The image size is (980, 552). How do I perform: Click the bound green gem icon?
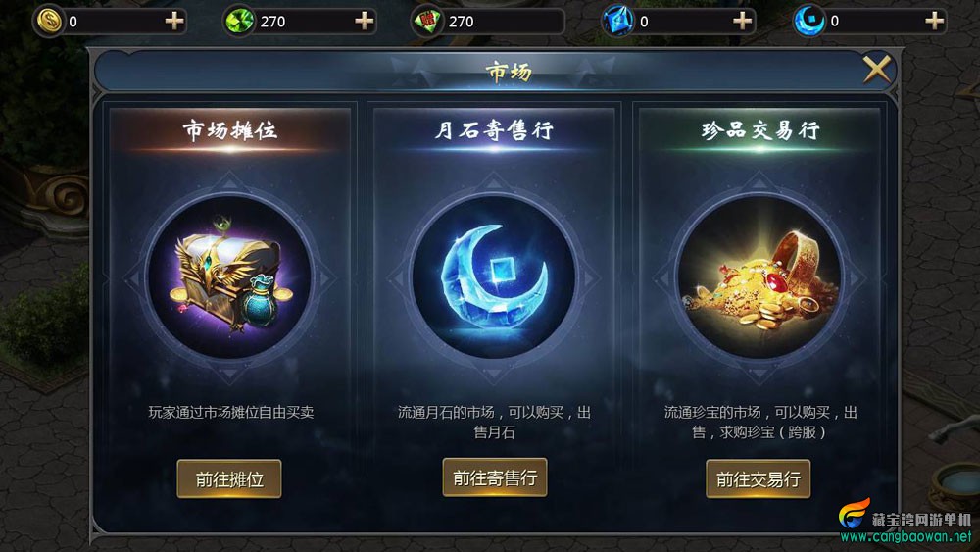click(x=428, y=22)
